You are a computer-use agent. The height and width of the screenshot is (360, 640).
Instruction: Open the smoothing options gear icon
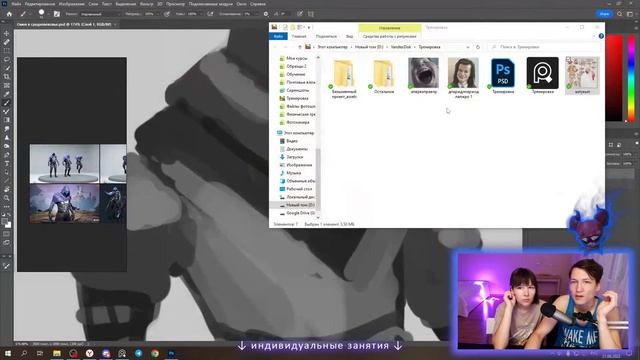(x=266, y=14)
